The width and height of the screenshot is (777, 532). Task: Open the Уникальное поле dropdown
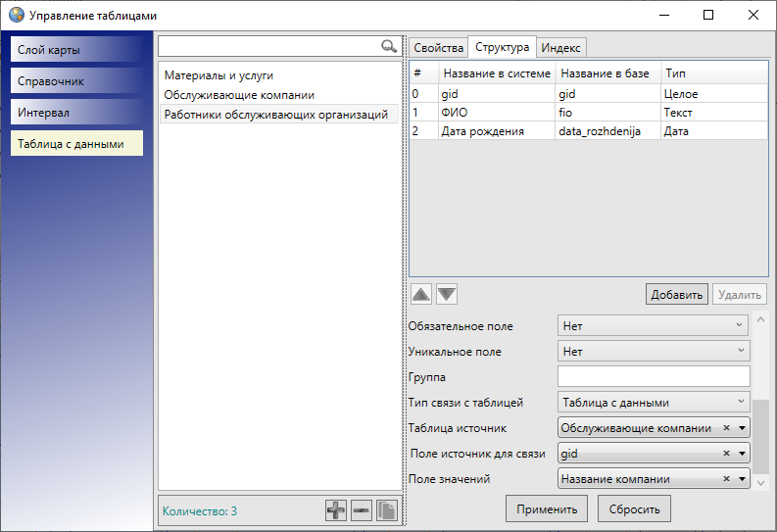pos(653,351)
